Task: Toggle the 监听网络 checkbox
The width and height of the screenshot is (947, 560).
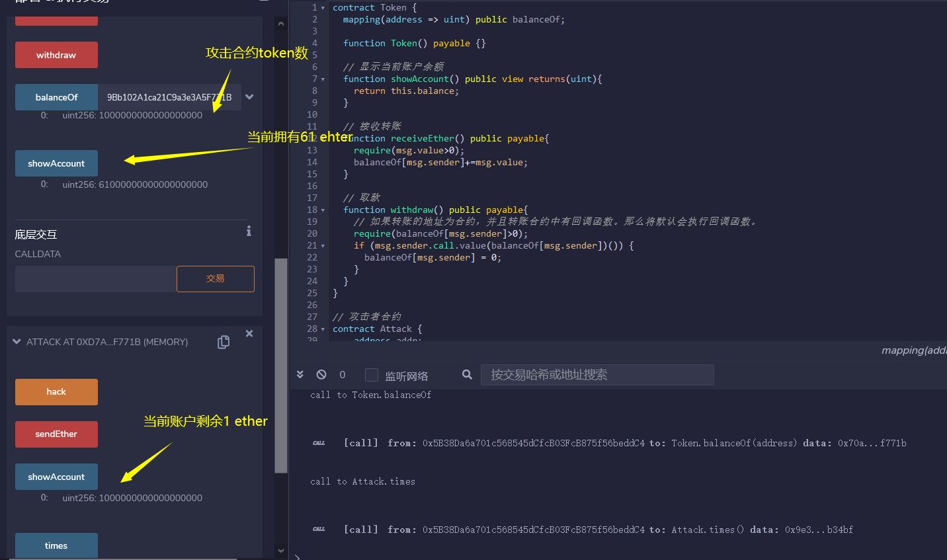Action: [372, 375]
